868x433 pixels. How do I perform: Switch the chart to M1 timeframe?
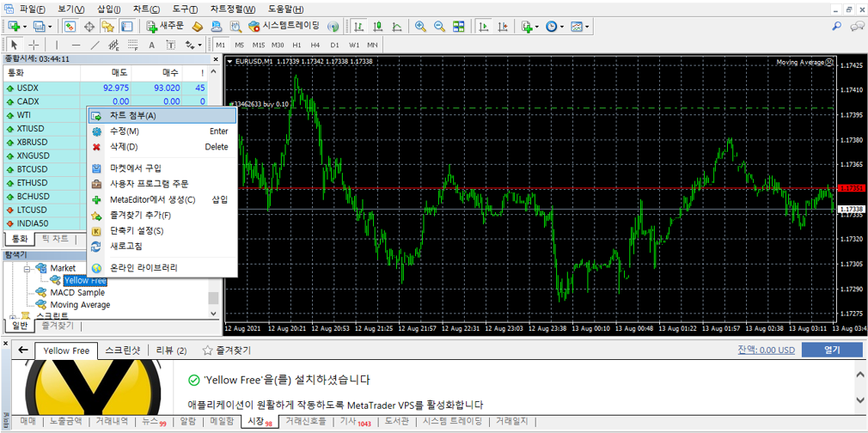[221, 45]
